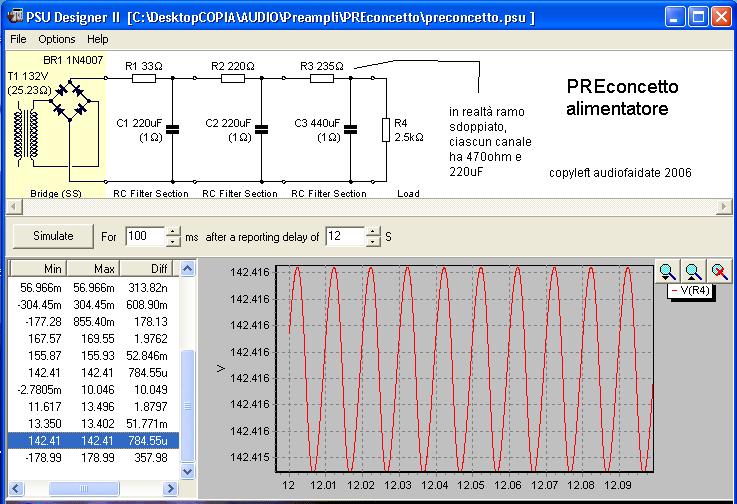Click the simulation duration field showing 100
737x504 pixels.
click(x=145, y=236)
